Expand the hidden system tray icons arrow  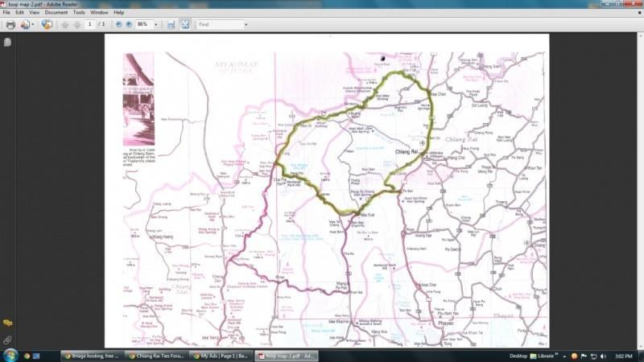click(x=564, y=356)
